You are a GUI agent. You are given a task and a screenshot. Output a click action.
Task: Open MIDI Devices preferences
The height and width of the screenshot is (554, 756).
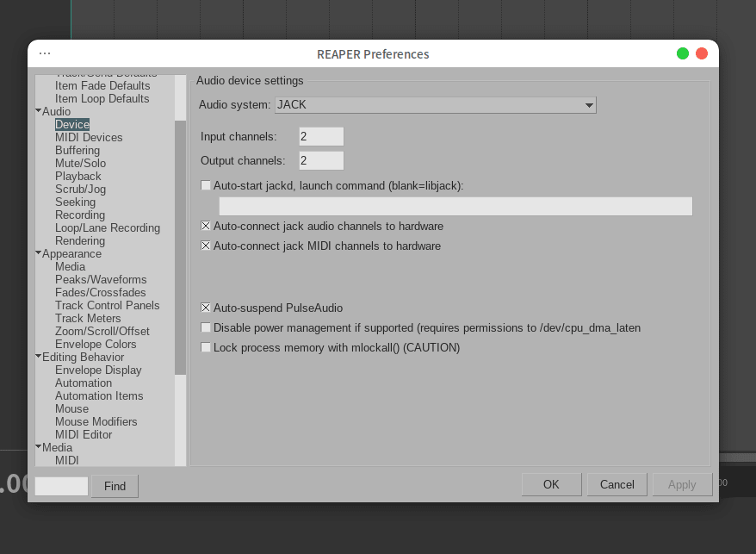(89, 138)
